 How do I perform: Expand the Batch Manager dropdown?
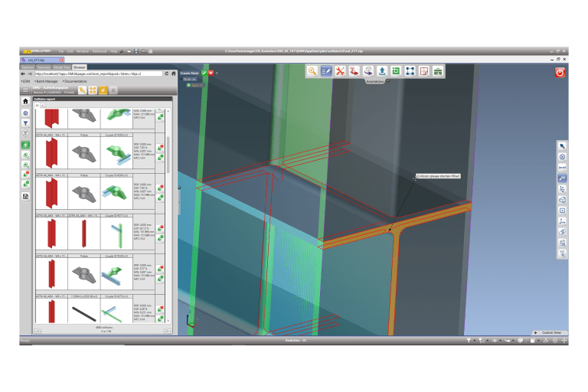click(46, 81)
